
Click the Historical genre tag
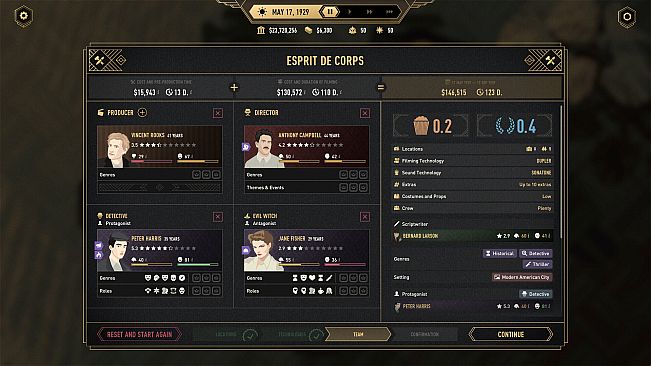tap(499, 253)
